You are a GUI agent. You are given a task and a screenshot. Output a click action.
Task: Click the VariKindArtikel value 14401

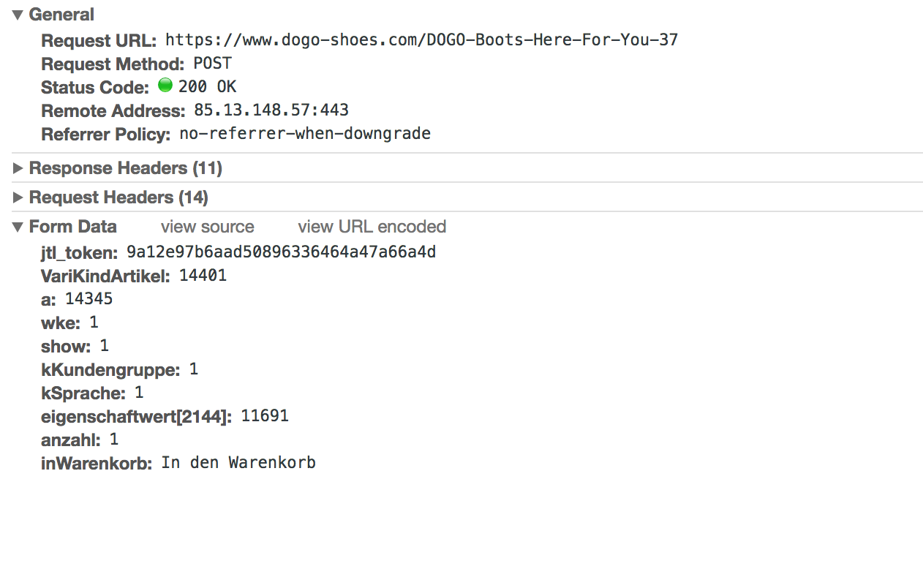click(203, 276)
